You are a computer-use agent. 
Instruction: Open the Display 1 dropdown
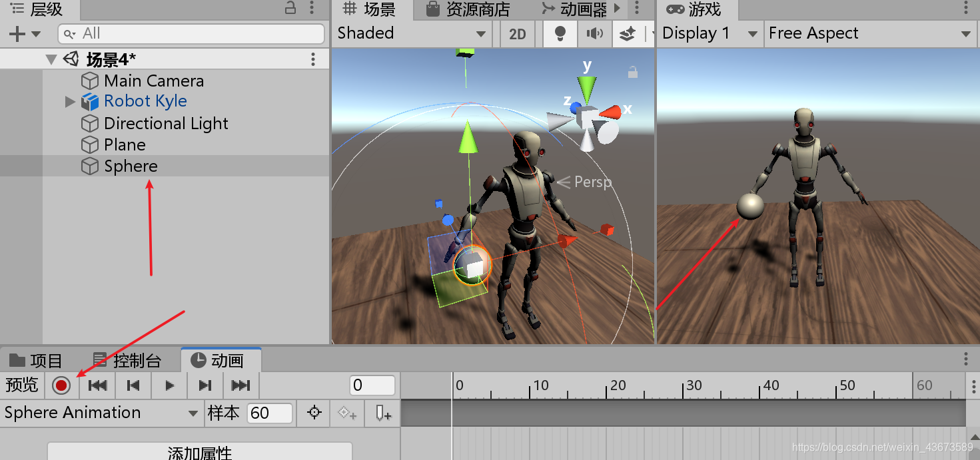click(x=710, y=33)
